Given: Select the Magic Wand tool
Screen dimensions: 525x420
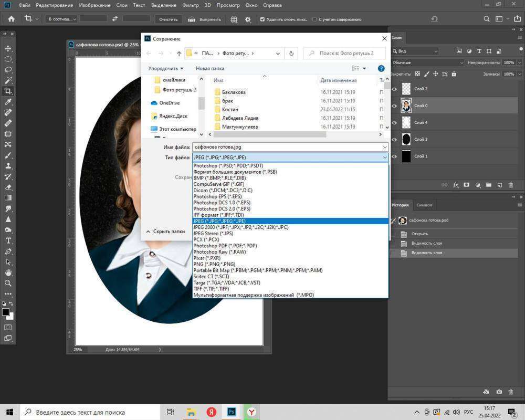Looking at the screenshot, I should [8, 80].
